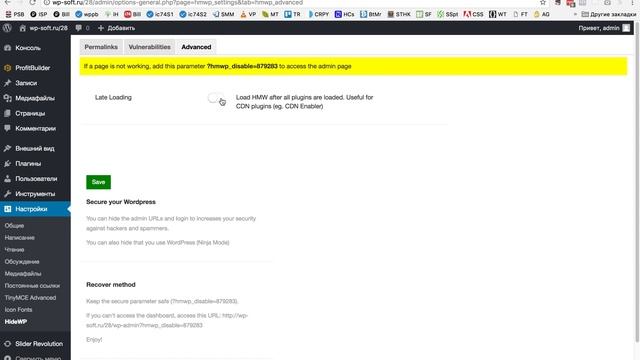Select the Advanced tab

pyautogui.click(x=196, y=47)
